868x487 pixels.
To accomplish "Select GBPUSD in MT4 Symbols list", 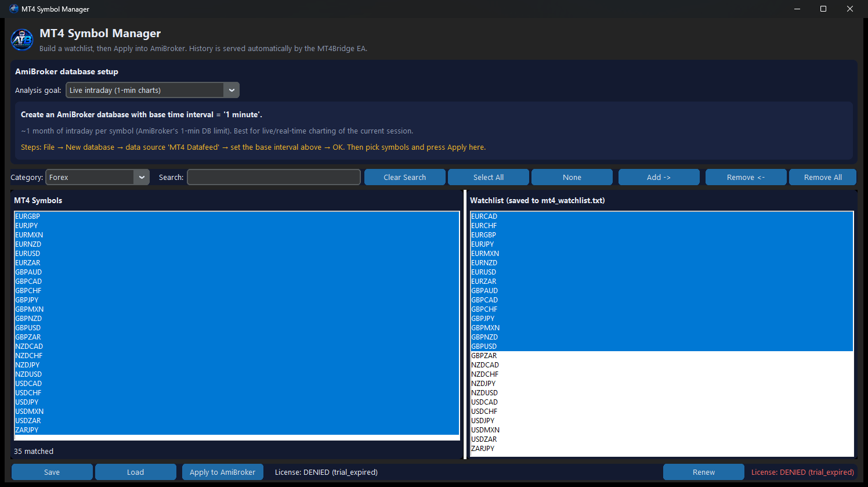I will click(x=237, y=328).
